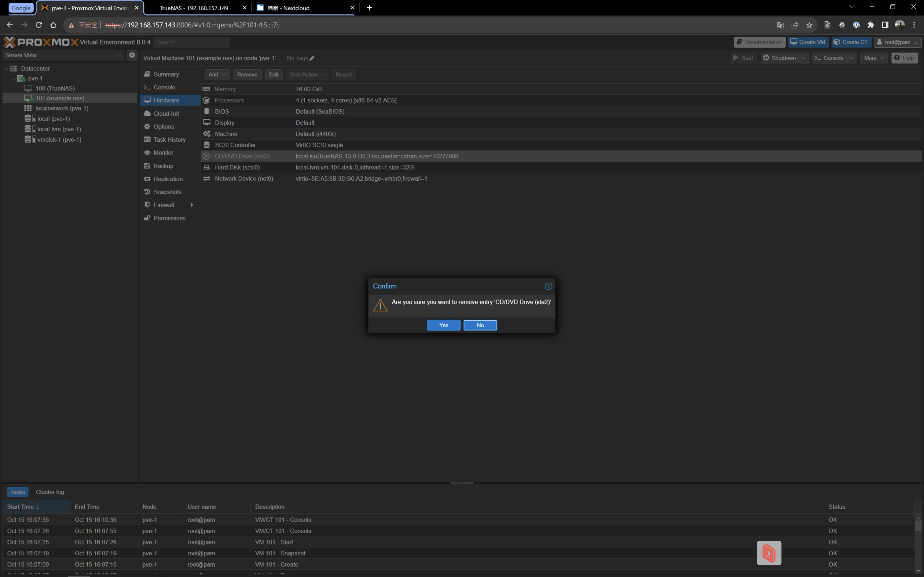Switch to Cluster log tab

50,492
